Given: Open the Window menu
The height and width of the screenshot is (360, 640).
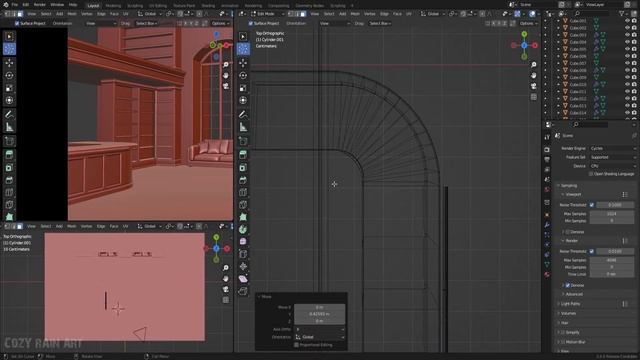Looking at the screenshot, I should coord(57,4).
